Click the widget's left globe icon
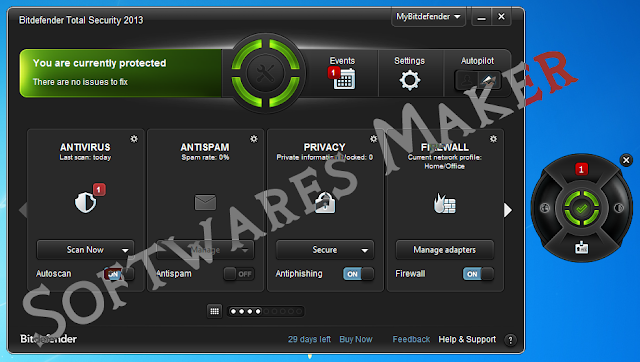Screen dimensions: 640x362 545,208
